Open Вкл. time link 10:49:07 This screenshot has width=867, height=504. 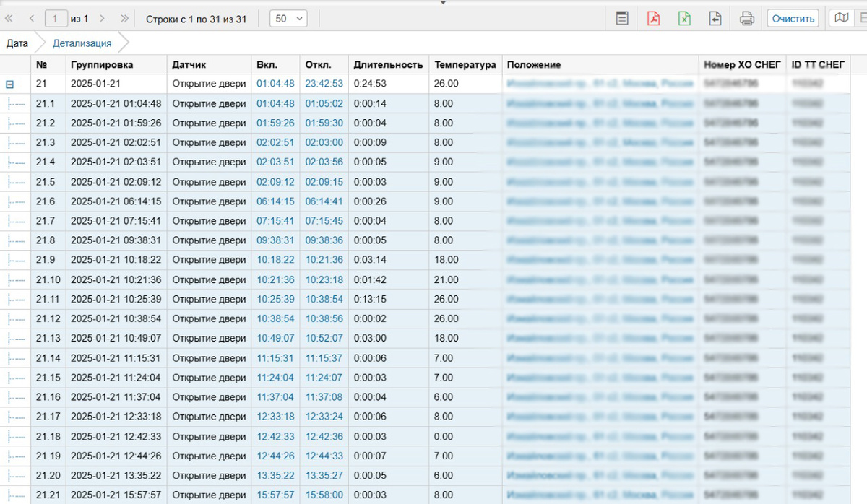coord(275,338)
